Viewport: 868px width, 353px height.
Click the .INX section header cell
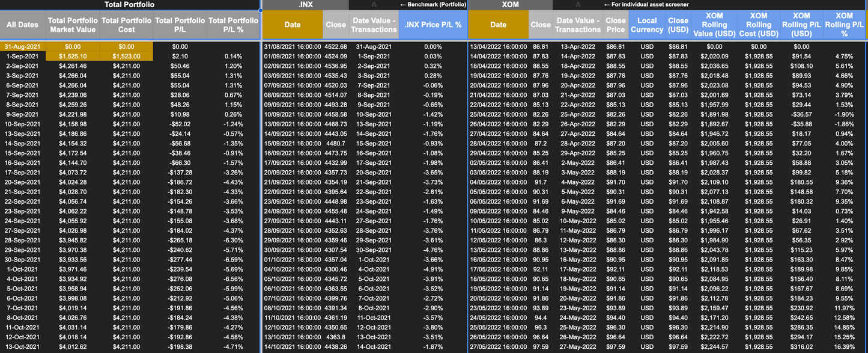(305, 5)
